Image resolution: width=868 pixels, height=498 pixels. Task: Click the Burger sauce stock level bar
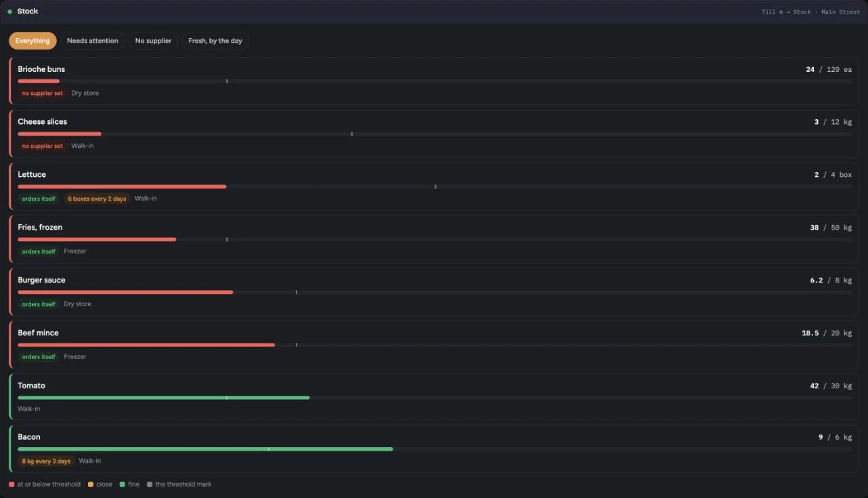tap(435, 293)
